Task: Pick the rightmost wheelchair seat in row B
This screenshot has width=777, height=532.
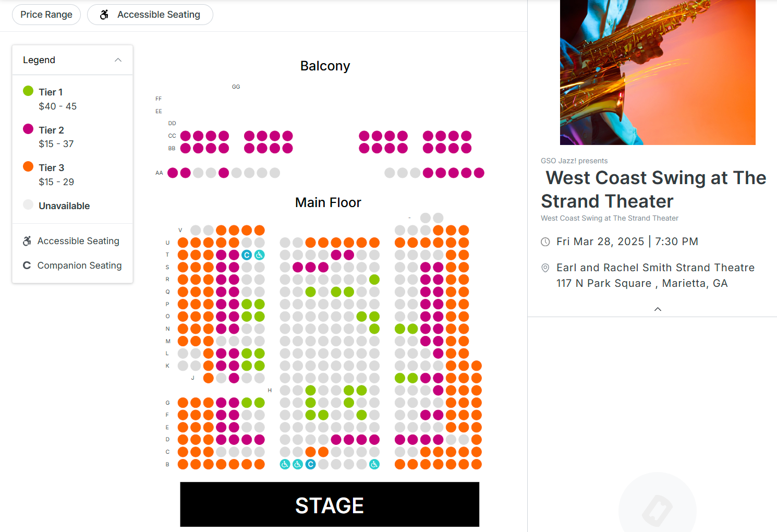Action: 374,464
